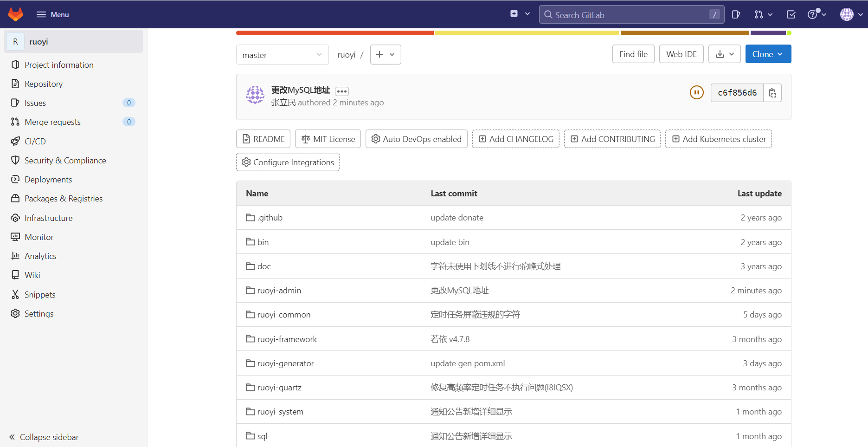Open 'update donate' commit link
Image resolution: width=868 pixels, height=447 pixels.
pyautogui.click(x=457, y=217)
